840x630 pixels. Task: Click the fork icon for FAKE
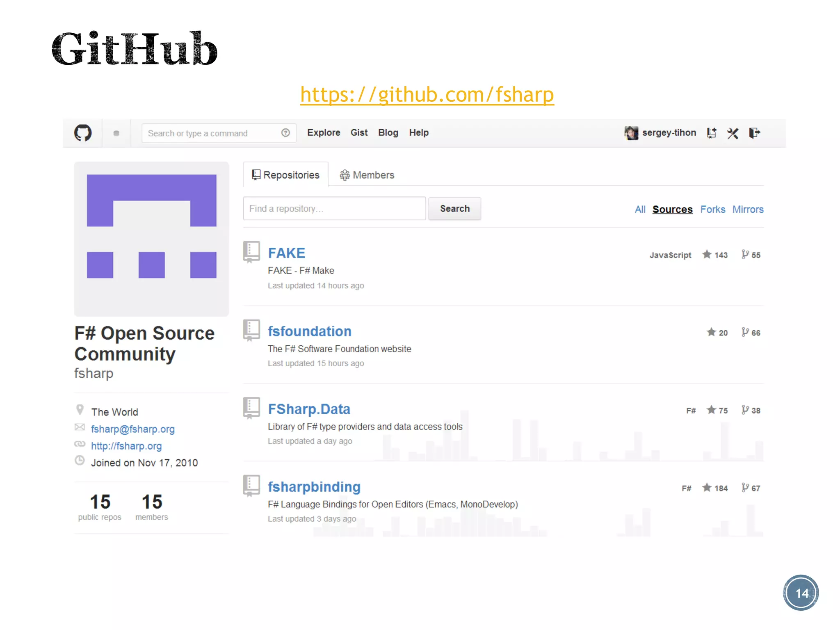point(745,254)
